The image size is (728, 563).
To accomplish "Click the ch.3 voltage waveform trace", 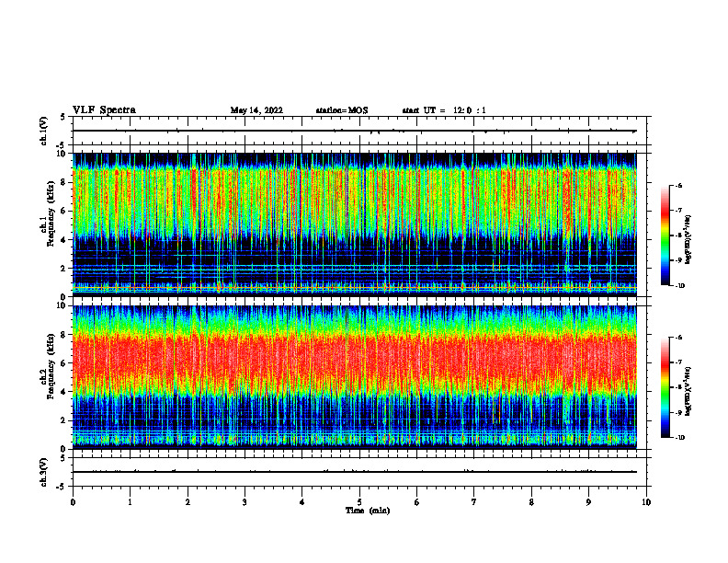I will pyautogui.click(x=355, y=472).
